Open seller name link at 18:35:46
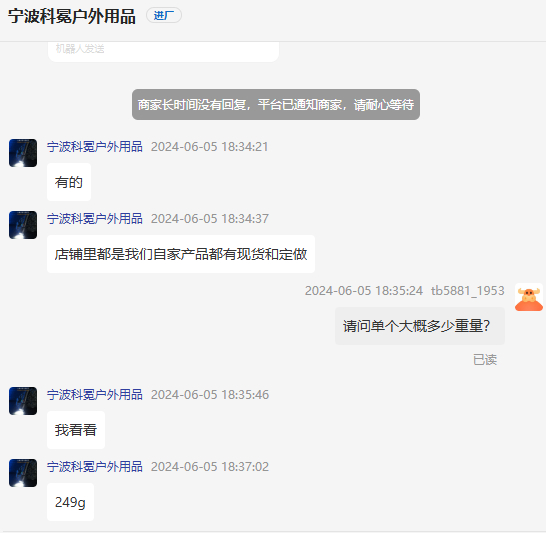 95,394
